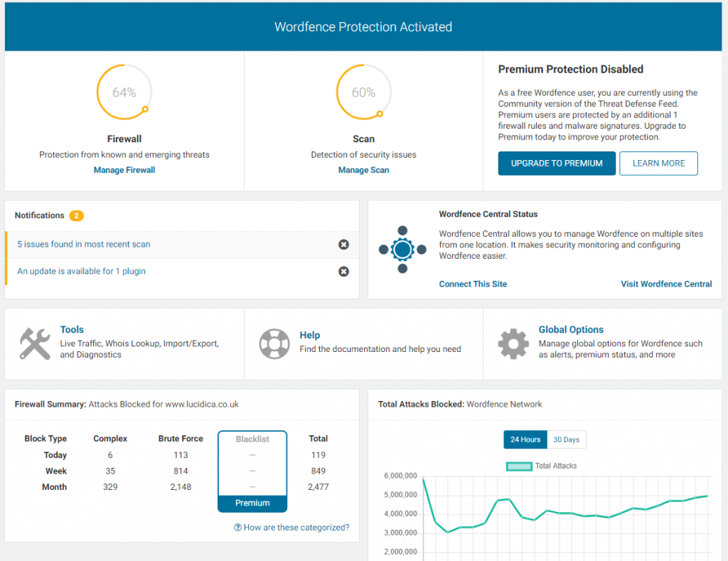Screen dimensions: 728x561
Task: Open the Global Options link
Action: (571, 329)
